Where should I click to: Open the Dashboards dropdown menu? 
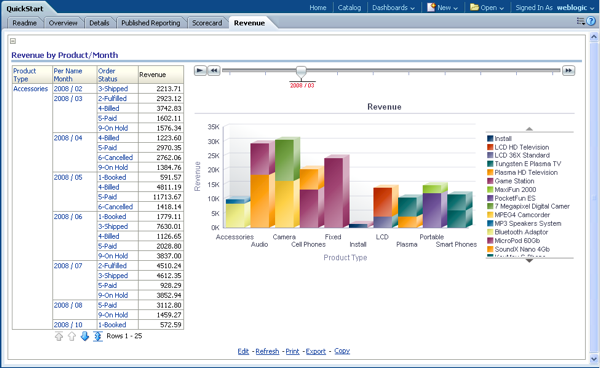[x=393, y=8]
